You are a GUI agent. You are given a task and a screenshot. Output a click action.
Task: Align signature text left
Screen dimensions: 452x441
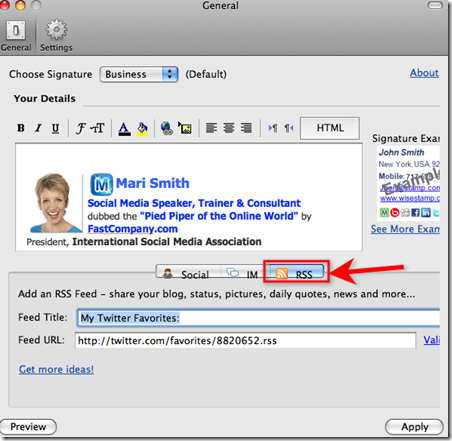[211, 128]
